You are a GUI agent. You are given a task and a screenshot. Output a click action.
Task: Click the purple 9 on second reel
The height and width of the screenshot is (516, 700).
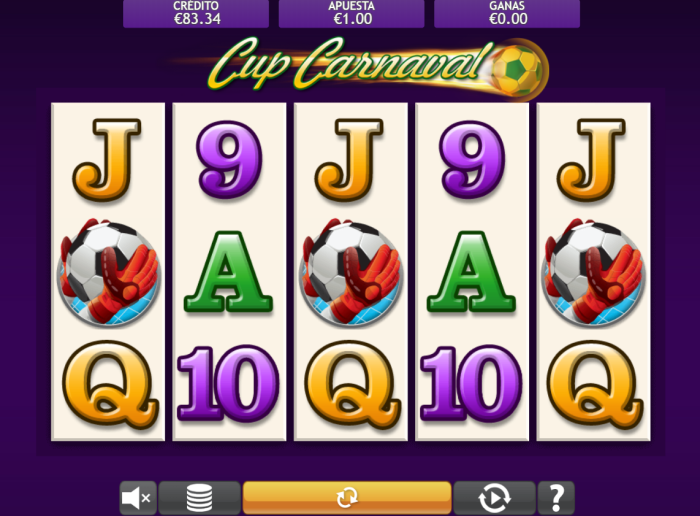229,159
